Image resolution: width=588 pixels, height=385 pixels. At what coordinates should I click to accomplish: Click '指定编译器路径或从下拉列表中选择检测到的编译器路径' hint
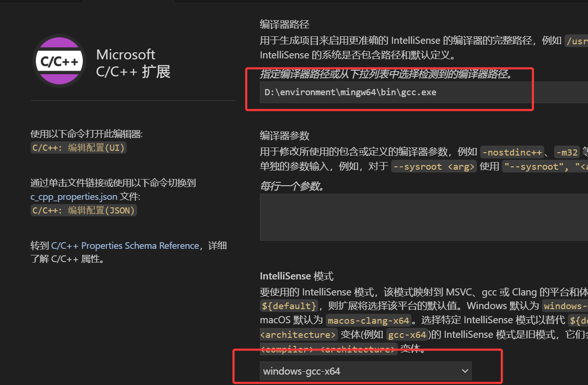pos(386,74)
